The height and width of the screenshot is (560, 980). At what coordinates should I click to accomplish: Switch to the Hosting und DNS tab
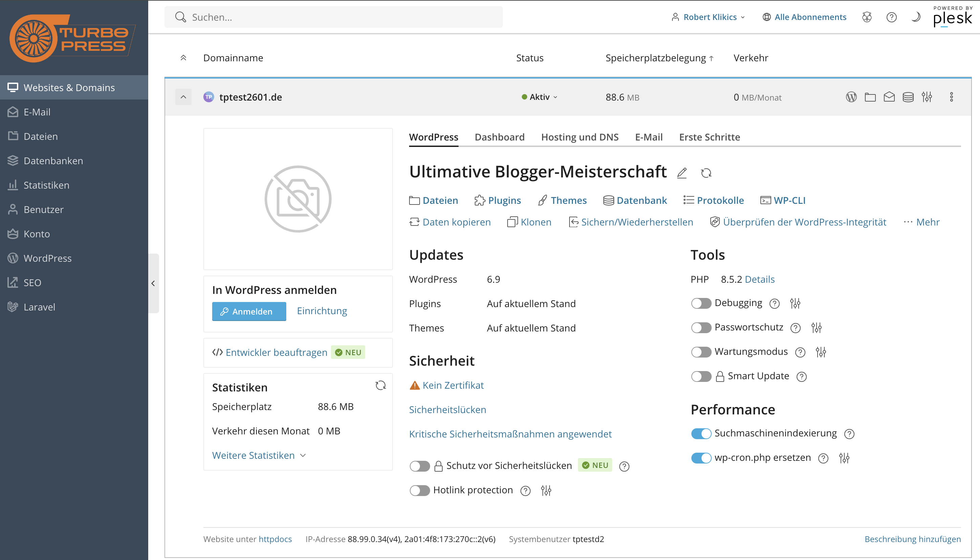pyautogui.click(x=580, y=137)
